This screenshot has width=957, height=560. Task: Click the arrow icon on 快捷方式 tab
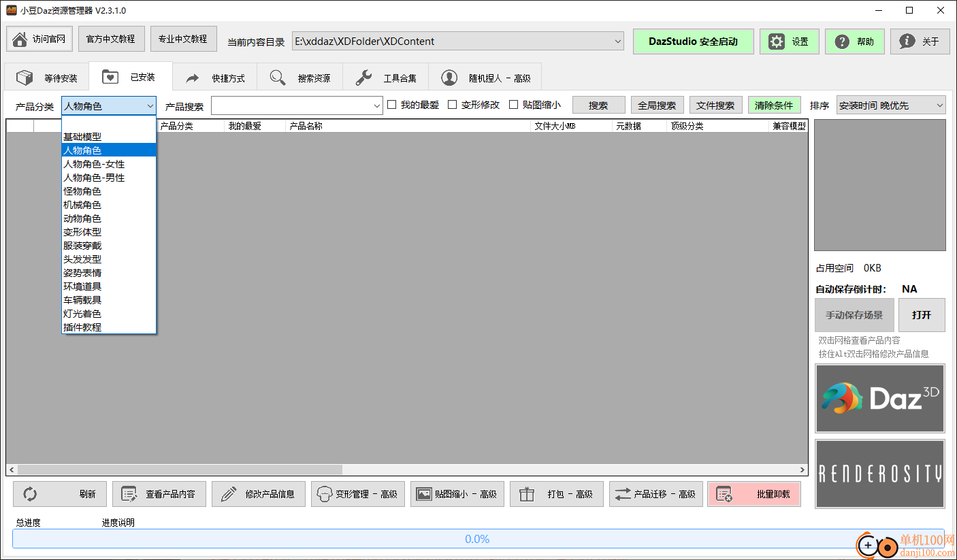tap(193, 78)
